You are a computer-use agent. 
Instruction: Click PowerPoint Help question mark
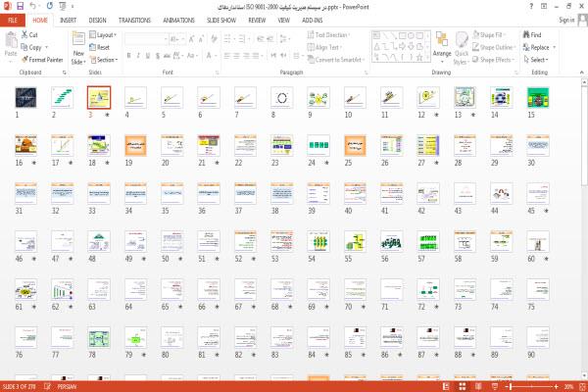click(x=531, y=7)
